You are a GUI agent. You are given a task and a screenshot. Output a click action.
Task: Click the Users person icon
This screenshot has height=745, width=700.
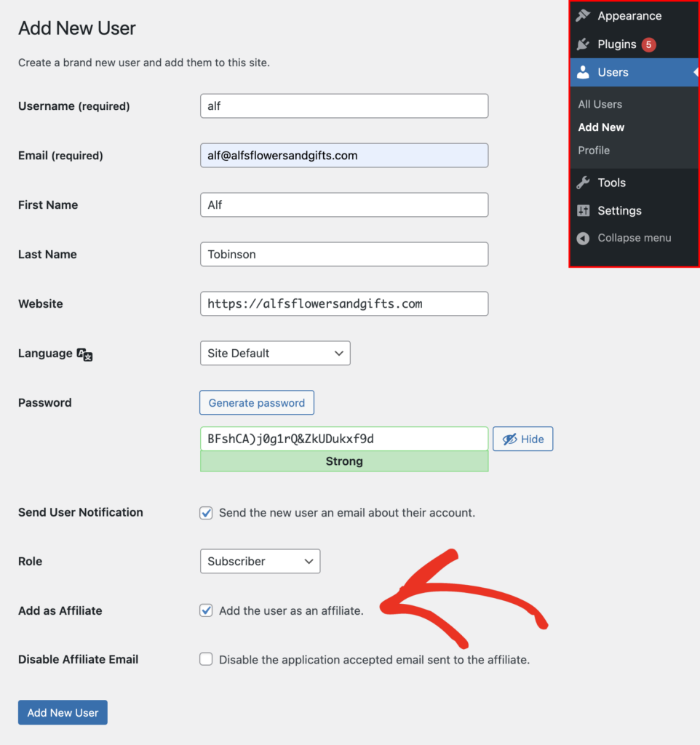pyautogui.click(x=583, y=72)
